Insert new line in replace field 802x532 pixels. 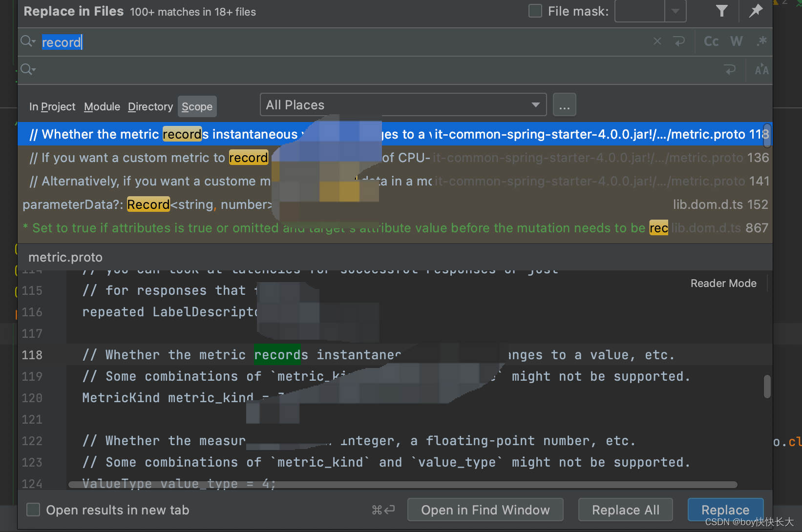(730, 70)
